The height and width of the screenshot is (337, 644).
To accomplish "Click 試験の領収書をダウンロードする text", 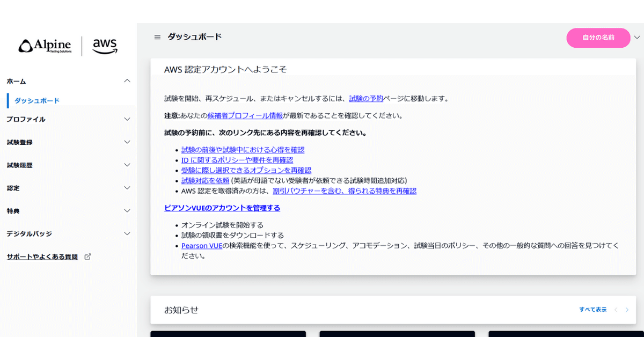I will coord(232,235).
